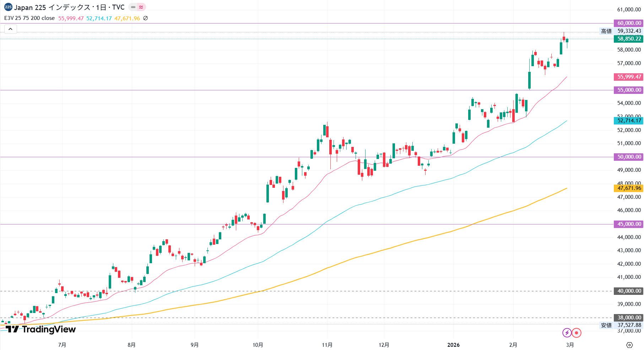Click the pink 55,999.47 moving average value
This screenshot has width=644, height=350.
point(71,18)
